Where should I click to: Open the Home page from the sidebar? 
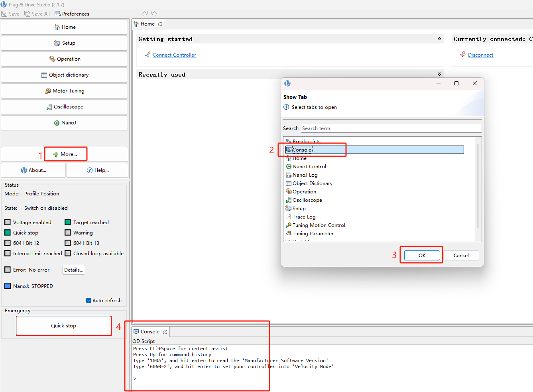click(65, 27)
